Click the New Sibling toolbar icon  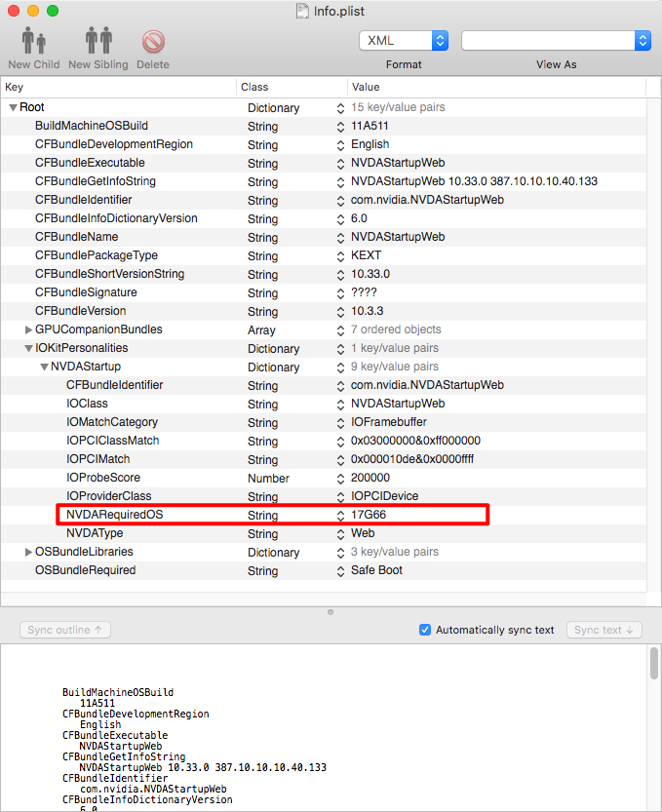click(x=98, y=40)
